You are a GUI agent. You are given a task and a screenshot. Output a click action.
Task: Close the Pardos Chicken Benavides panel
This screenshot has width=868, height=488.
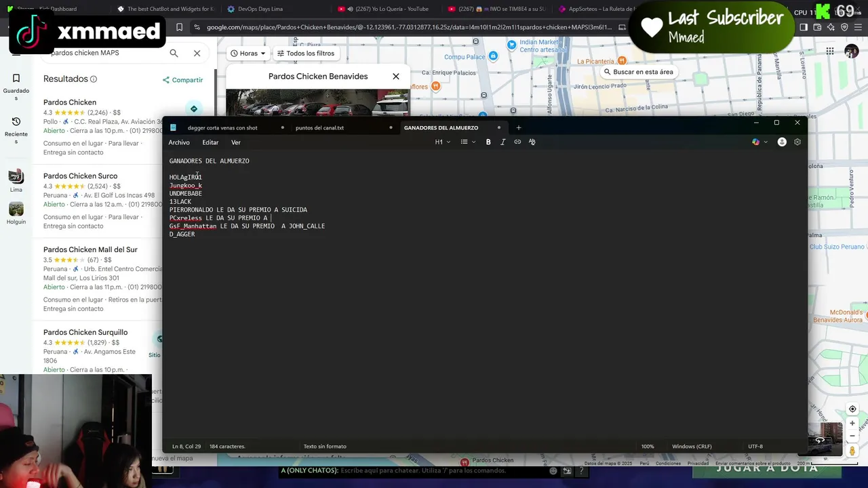point(396,76)
